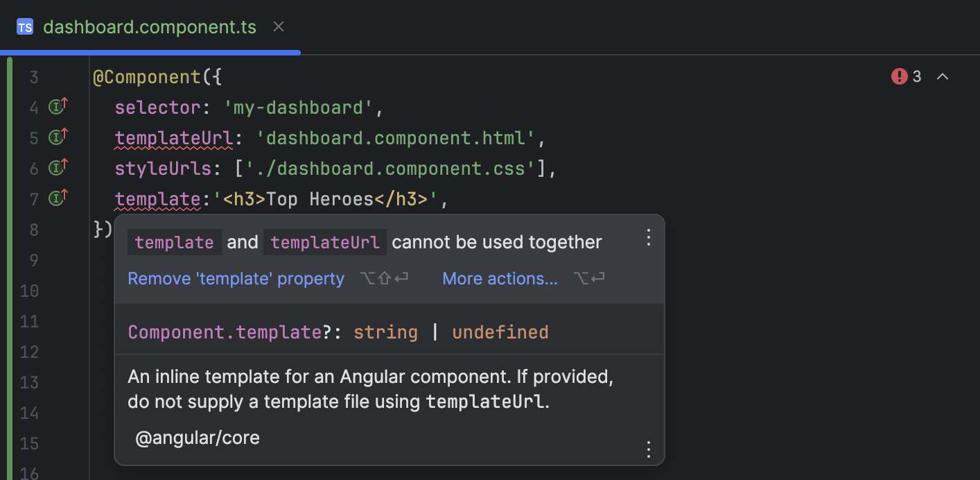Click the underlined templateUrl property on line 5
This screenshot has height=480, width=980.
click(x=174, y=137)
